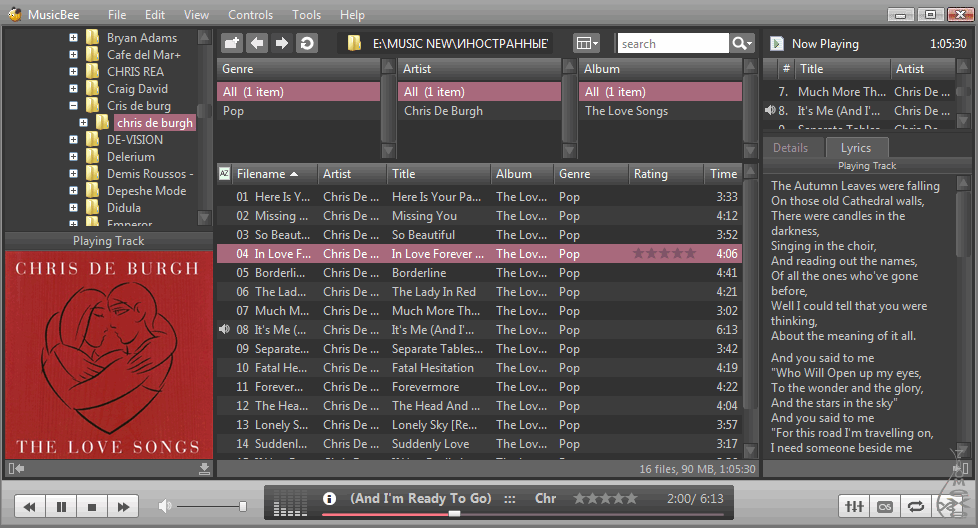Stop playback
The width and height of the screenshot is (978, 528).
pyautogui.click(x=92, y=507)
